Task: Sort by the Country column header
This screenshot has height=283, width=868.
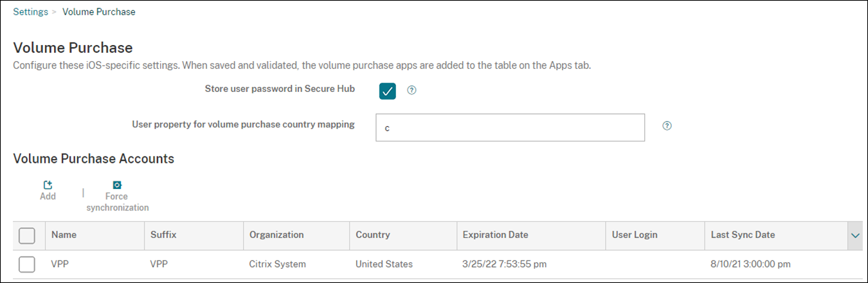Action: click(x=372, y=235)
